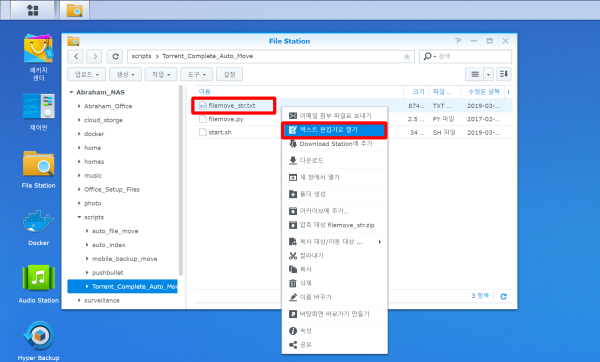This screenshot has height=362, width=600.
Task: Click the Settings button in the toolbar
Action: pyautogui.click(x=229, y=74)
